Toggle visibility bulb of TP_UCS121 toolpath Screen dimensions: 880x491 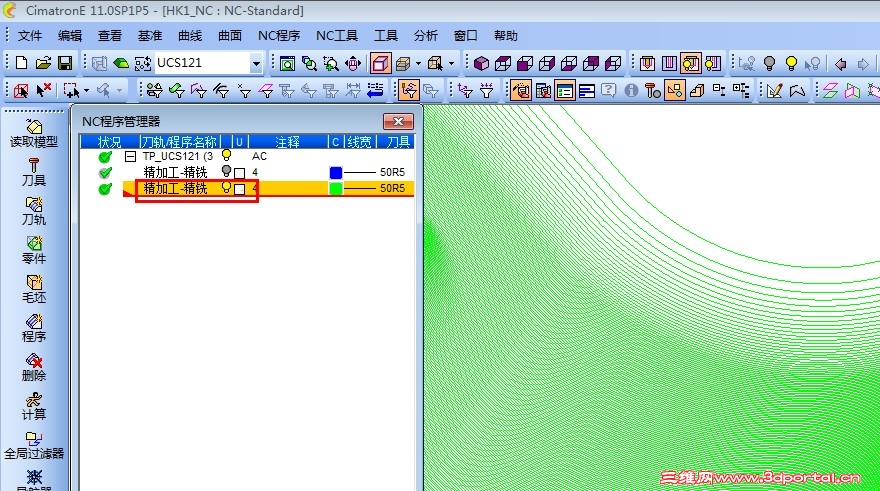click(226, 155)
